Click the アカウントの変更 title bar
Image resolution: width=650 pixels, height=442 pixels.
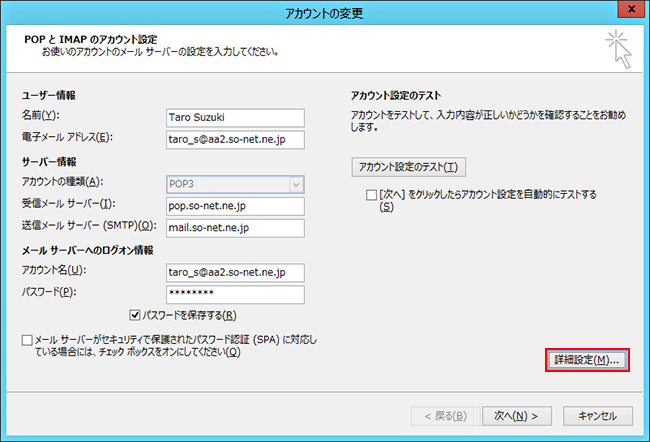tap(325, 12)
